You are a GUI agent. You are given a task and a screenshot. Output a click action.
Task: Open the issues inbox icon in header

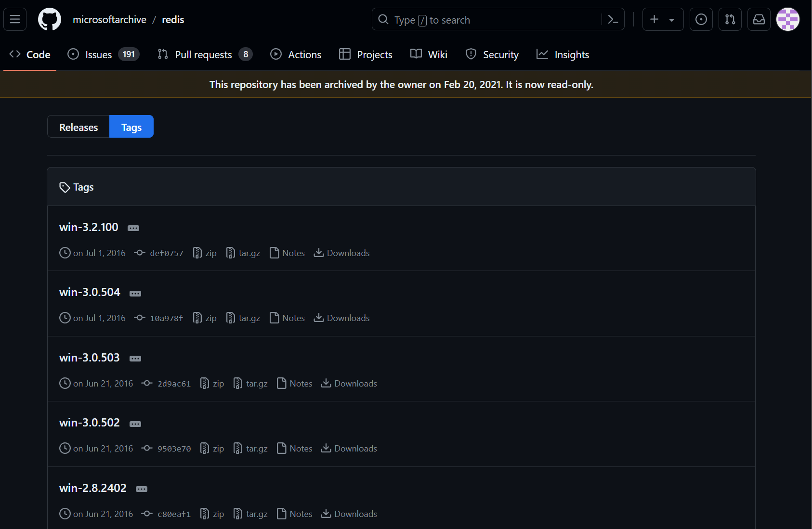click(x=701, y=19)
